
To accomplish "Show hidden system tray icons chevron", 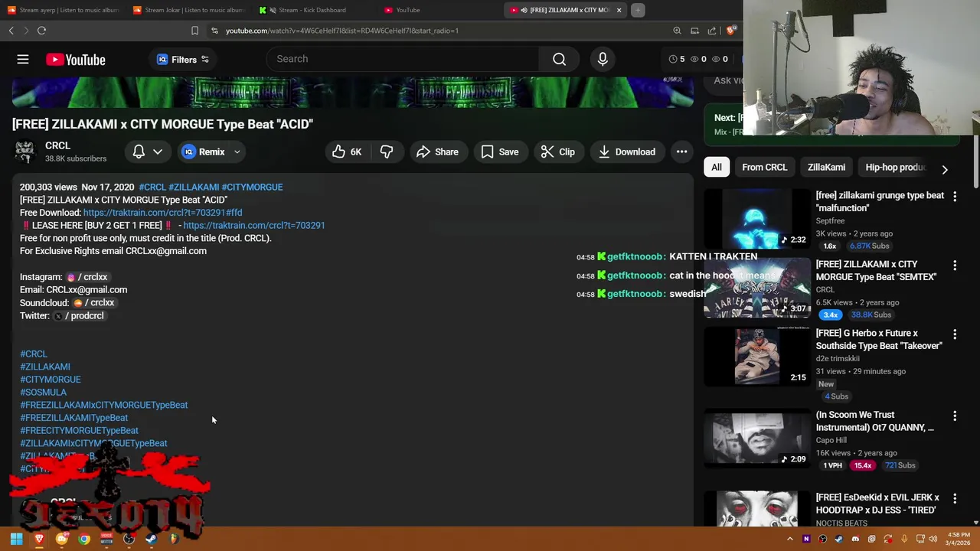I will point(790,539).
